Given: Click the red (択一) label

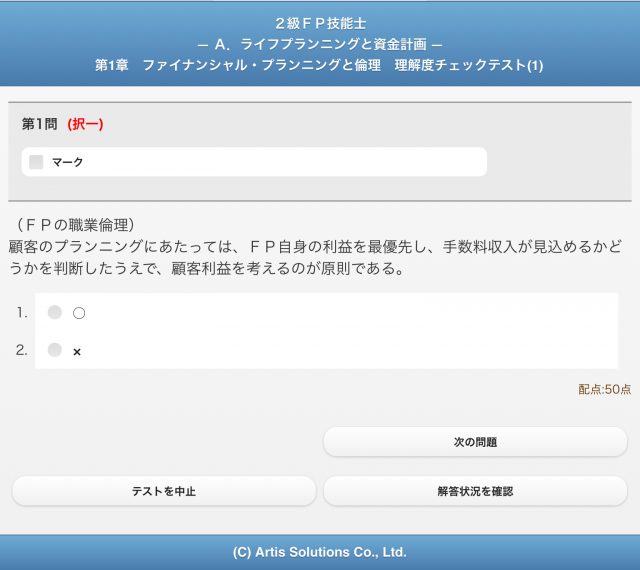Looking at the screenshot, I should coord(85,124).
